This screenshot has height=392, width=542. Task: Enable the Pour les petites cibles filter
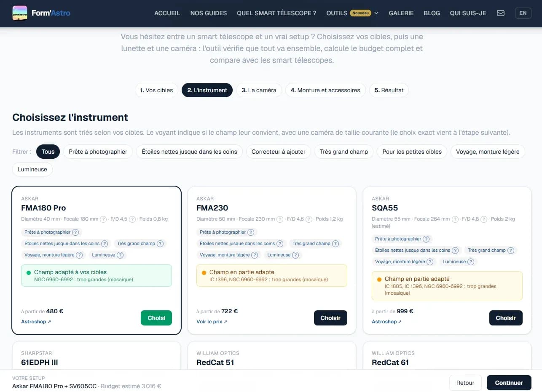412,152
